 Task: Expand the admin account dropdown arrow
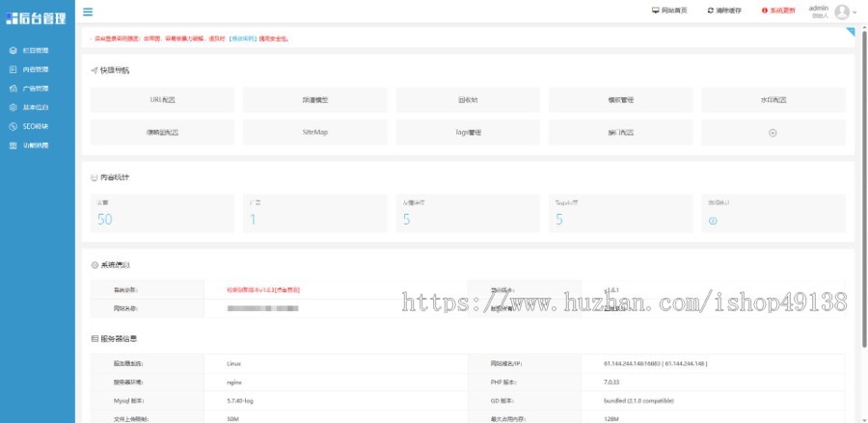tap(854, 13)
